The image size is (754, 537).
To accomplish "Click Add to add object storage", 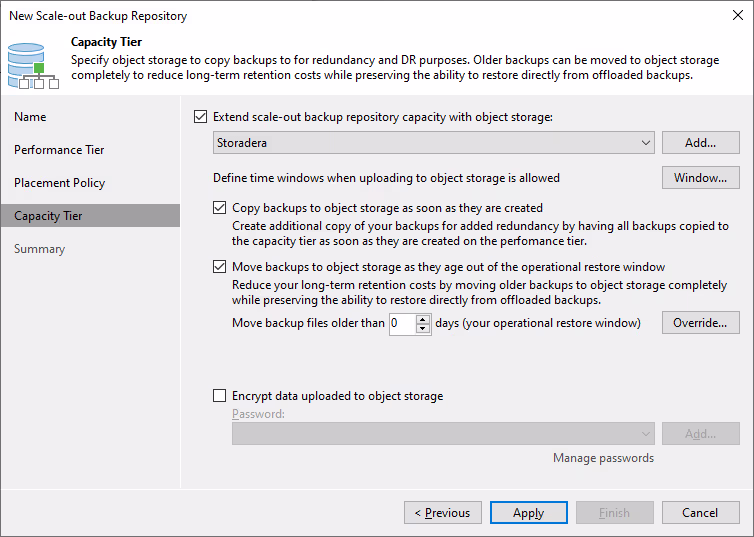I will click(700, 143).
